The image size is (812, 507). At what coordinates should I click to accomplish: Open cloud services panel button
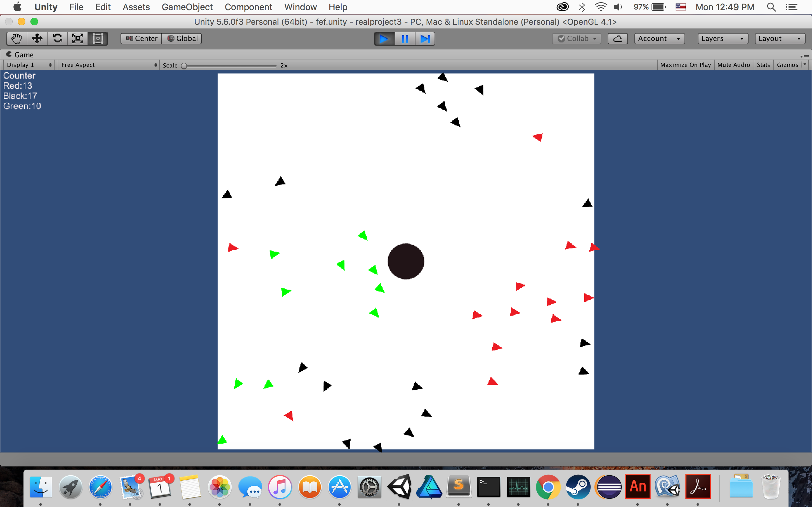(x=617, y=39)
